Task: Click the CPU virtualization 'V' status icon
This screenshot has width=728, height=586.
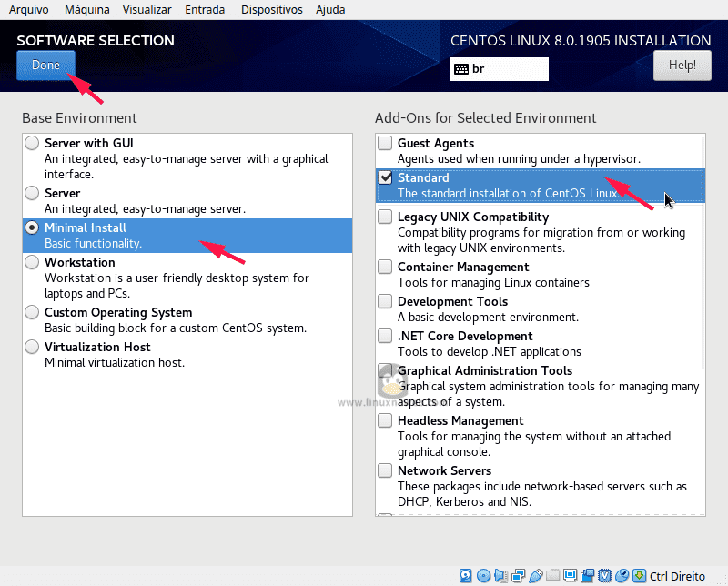Action: 604,576
